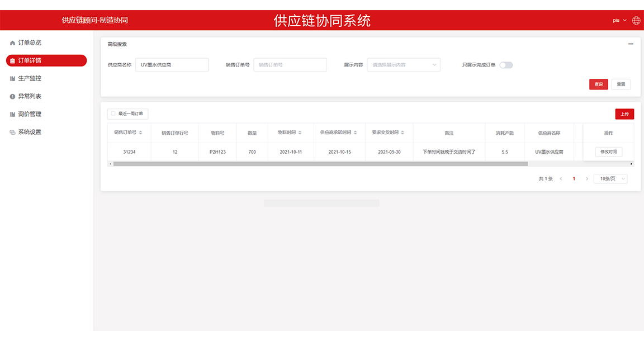Sort by 物料时间 column arrows
The height and width of the screenshot is (349, 644).
(x=300, y=133)
